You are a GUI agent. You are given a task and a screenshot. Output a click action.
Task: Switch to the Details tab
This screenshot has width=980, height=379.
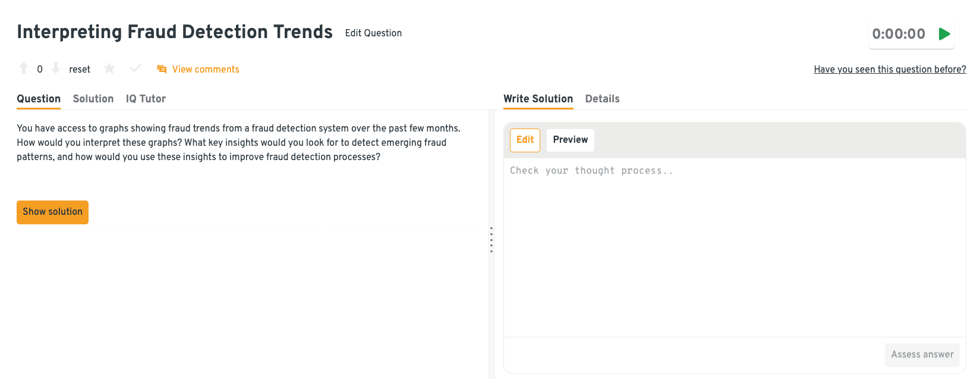pyautogui.click(x=602, y=99)
